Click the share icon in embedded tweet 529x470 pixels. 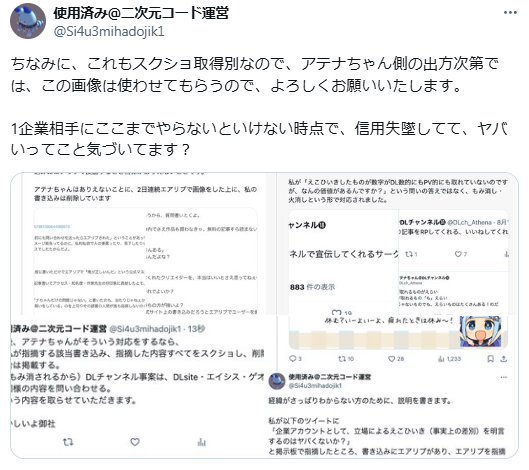pos(504,359)
